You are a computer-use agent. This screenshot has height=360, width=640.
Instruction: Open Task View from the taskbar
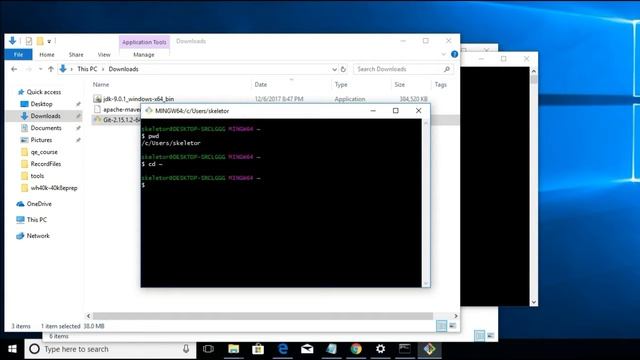209,349
